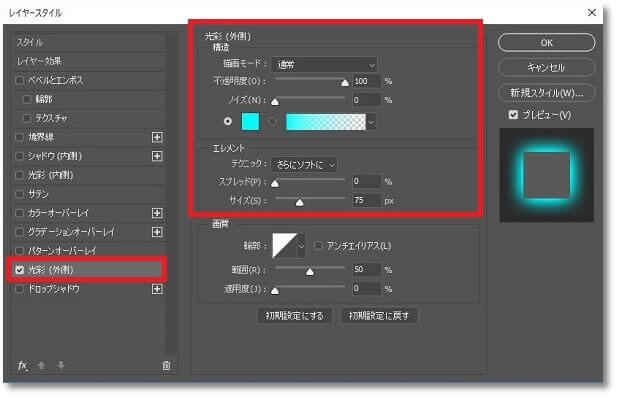Select スタイル at top of list

pyautogui.click(x=88, y=43)
